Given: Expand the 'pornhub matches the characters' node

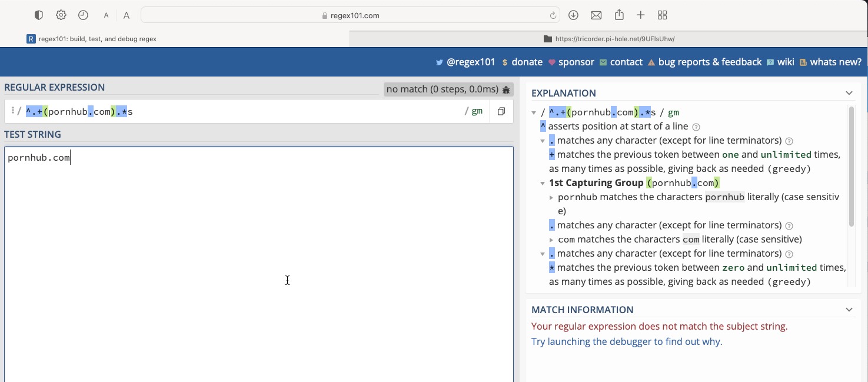Looking at the screenshot, I should [551, 197].
